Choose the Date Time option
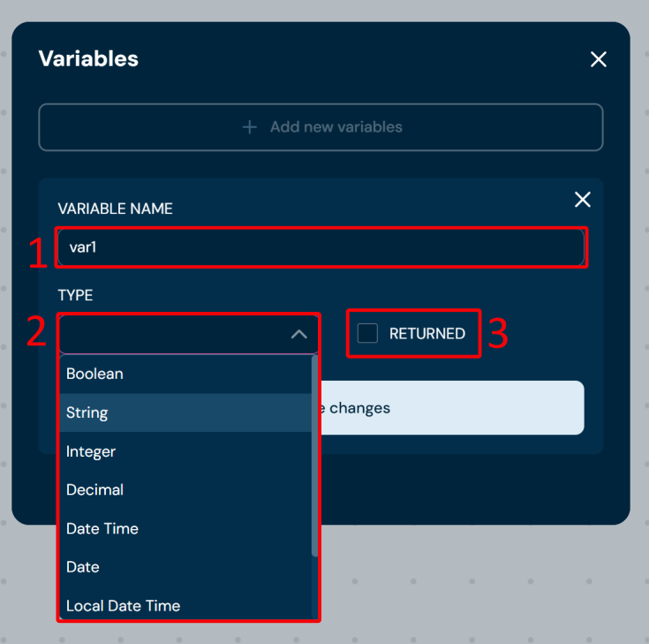 [102, 528]
